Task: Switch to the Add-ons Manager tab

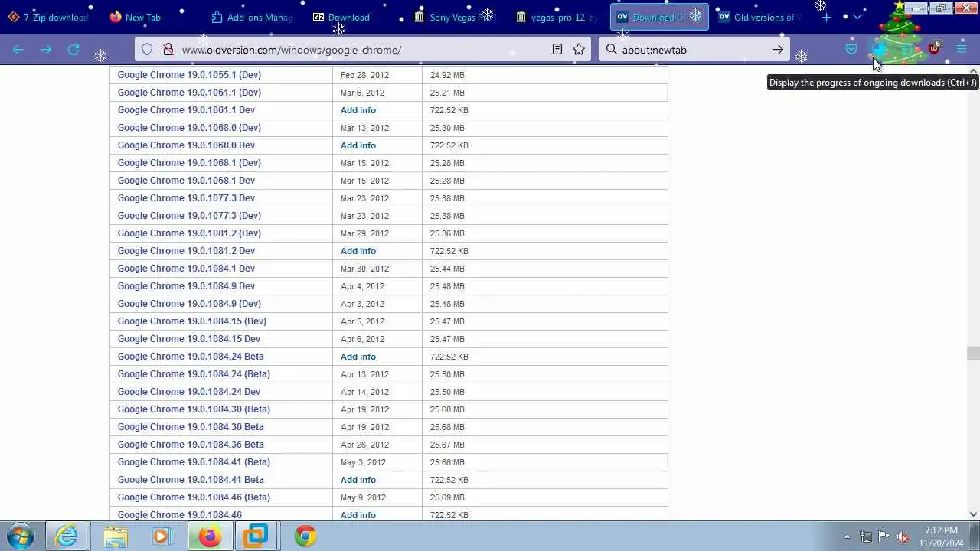Action: [x=252, y=17]
